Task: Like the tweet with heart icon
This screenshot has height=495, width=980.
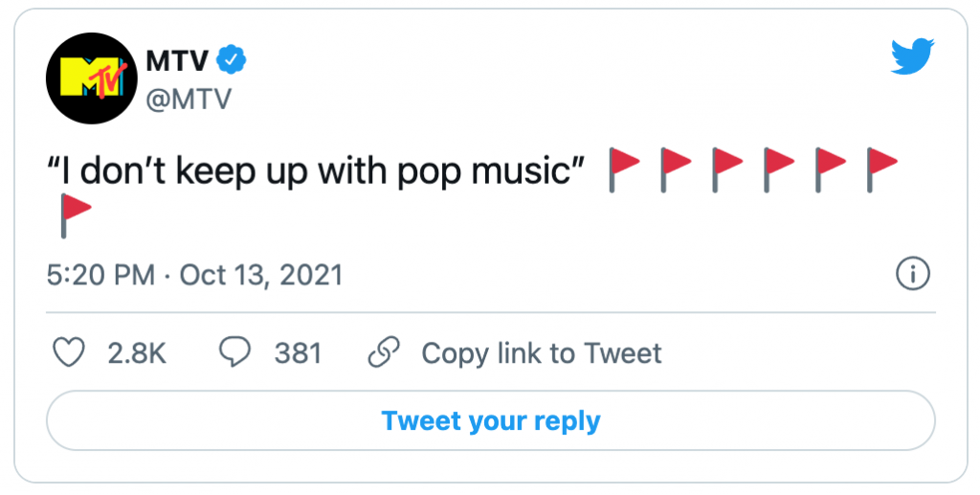Action: [x=68, y=352]
